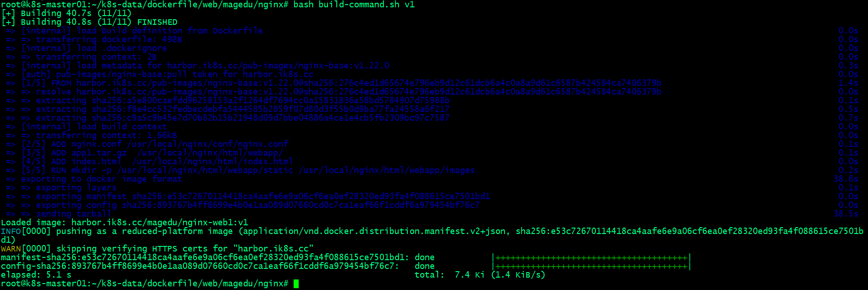Screen dimensions: 868x290
Task: Click the 'elapsed: 5.1 s' text
Action: [36, 275]
